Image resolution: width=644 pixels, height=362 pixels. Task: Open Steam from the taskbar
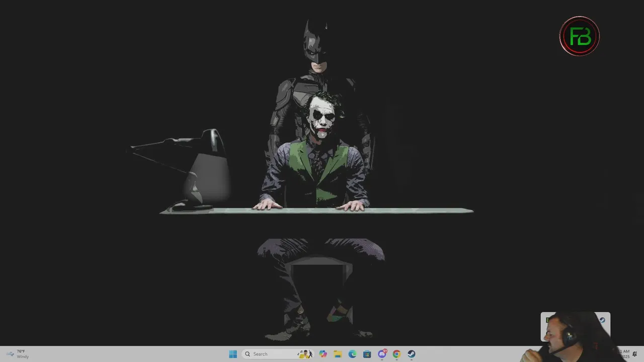411,354
